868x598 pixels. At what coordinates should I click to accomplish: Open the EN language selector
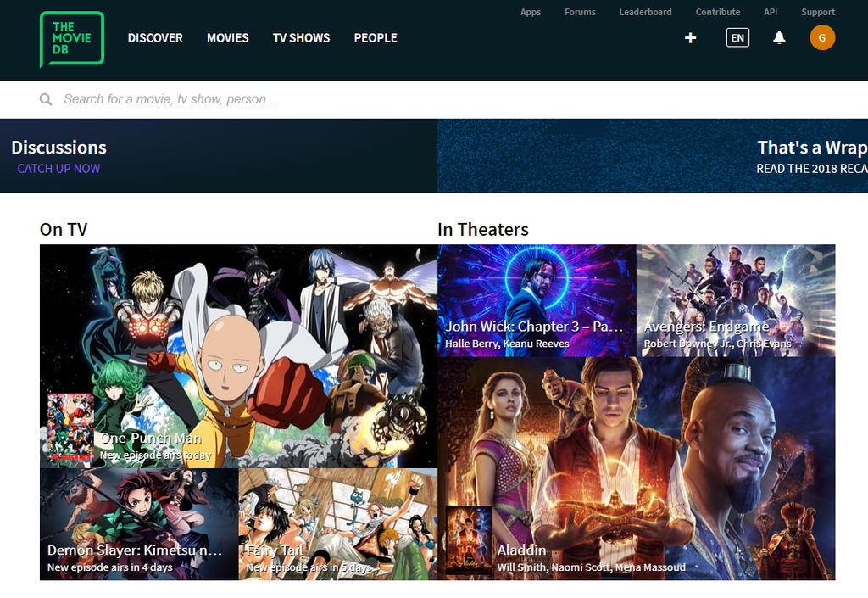[737, 38]
